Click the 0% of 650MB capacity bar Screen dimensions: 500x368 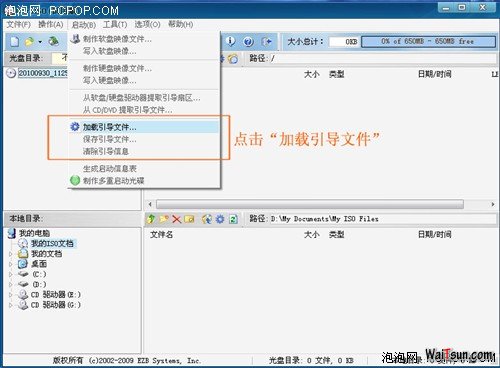coord(428,42)
